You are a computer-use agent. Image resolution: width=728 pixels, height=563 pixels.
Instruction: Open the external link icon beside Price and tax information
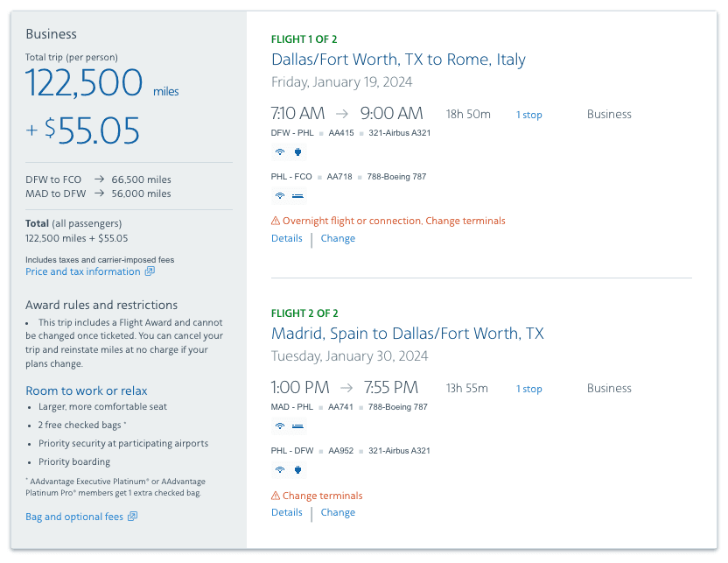(151, 271)
